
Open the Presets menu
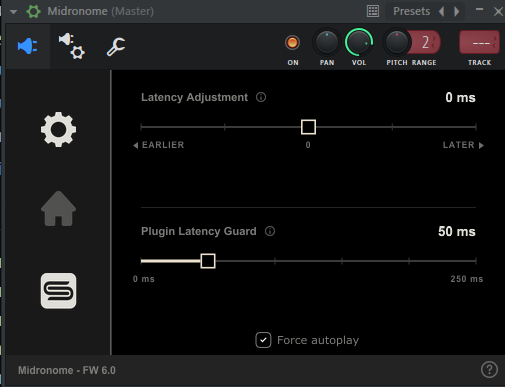pos(411,11)
